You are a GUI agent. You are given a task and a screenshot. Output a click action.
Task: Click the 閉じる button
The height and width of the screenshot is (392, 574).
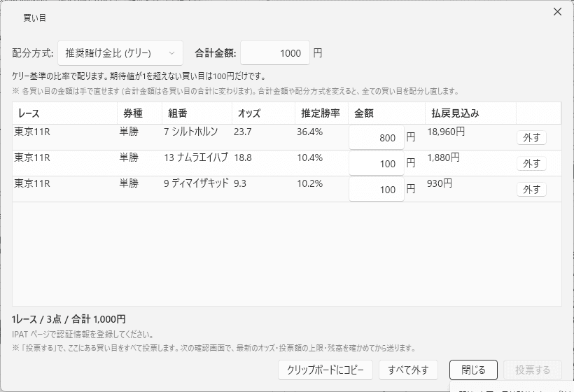pyautogui.click(x=473, y=370)
